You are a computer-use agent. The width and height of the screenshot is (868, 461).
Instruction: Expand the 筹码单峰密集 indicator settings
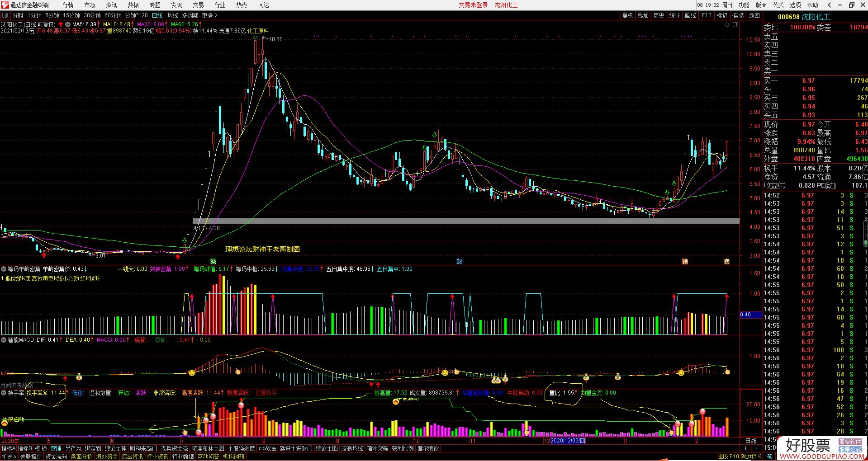(x=4, y=269)
